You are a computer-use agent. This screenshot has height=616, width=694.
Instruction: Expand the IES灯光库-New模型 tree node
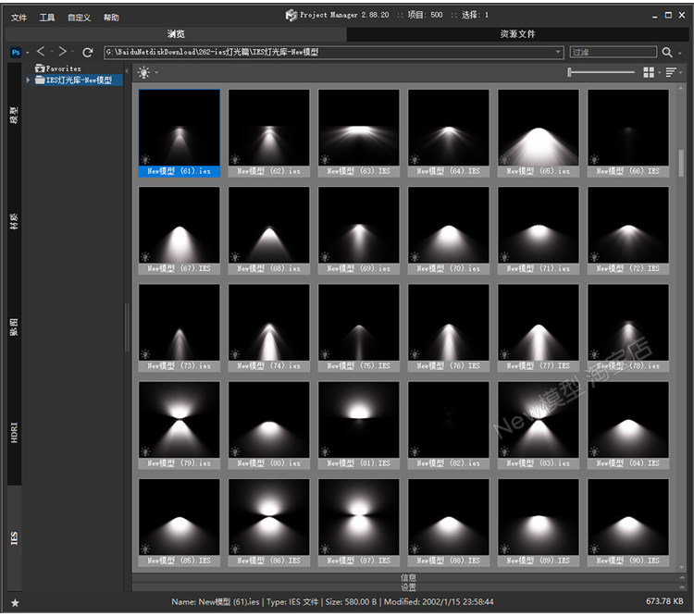(x=28, y=80)
